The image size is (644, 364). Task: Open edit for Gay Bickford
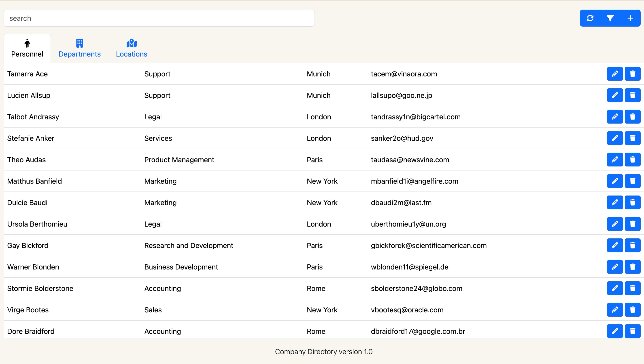coord(615,246)
